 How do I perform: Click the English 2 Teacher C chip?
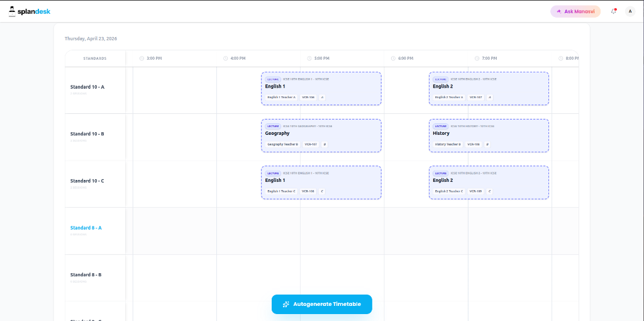point(449,191)
